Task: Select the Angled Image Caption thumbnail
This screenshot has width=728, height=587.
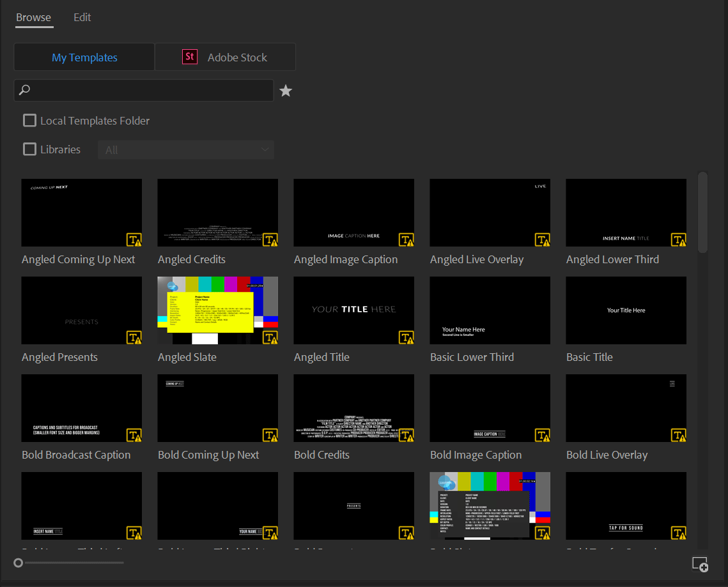Action: pyautogui.click(x=354, y=213)
